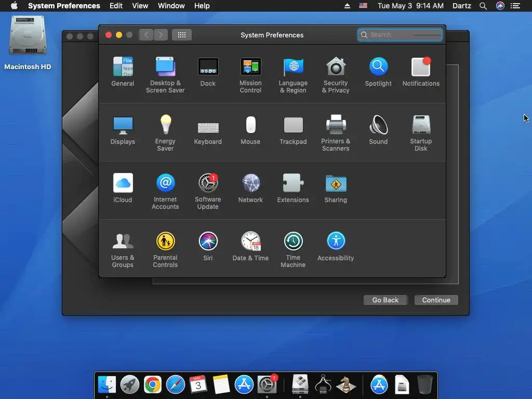Open the Trash in the Dock
Screen dimensions: 532x399
pos(424,384)
